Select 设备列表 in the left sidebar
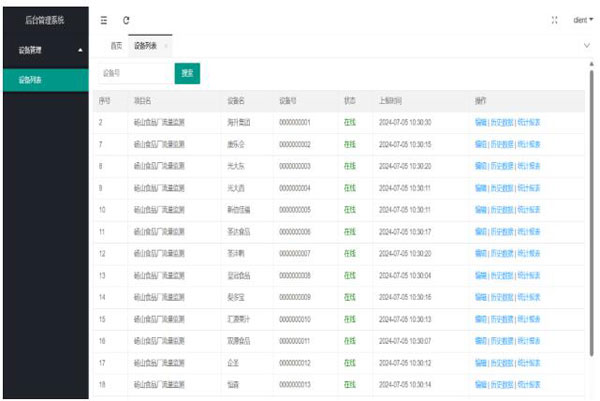 (x=30, y=79)
